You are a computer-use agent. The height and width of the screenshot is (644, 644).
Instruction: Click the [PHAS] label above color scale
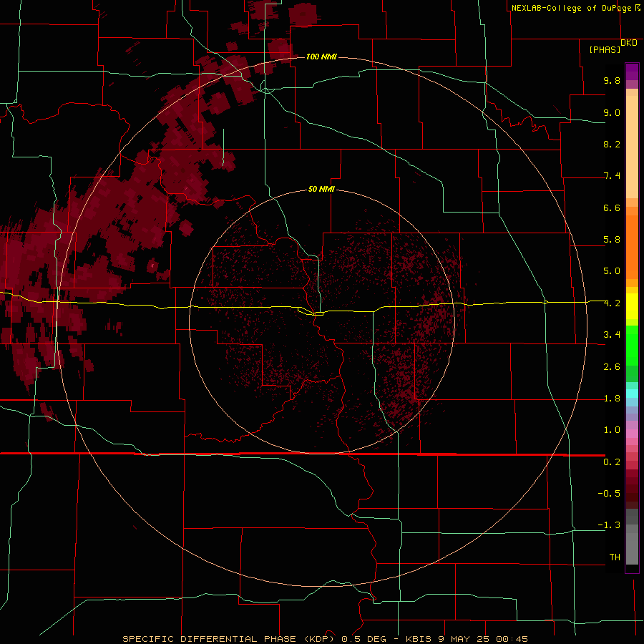pos(605,50)
